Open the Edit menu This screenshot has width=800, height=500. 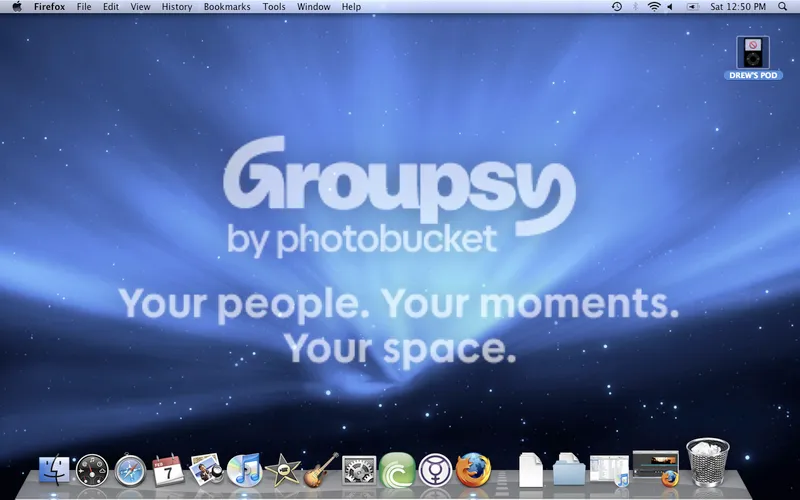[111, 7]
